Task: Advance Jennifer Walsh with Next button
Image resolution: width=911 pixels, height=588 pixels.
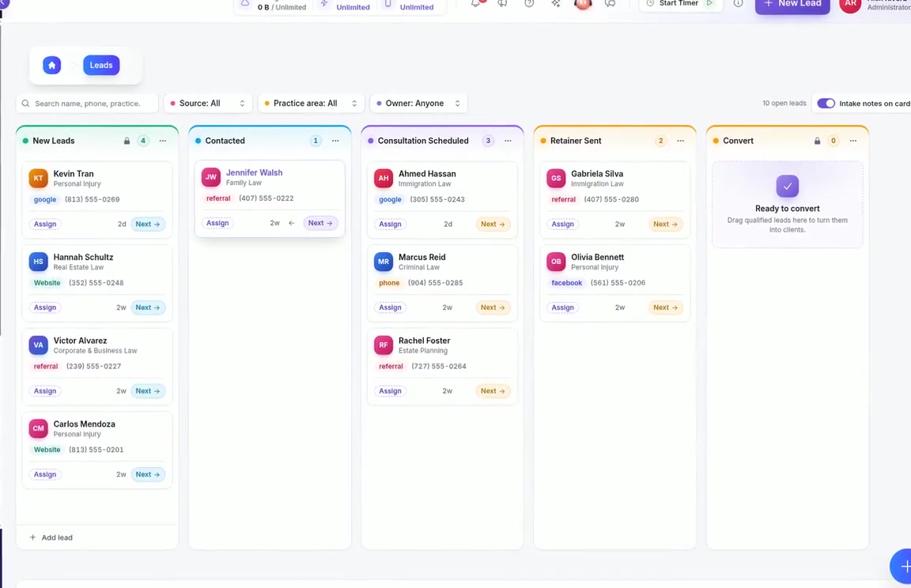Action: [x=320, y=223]
